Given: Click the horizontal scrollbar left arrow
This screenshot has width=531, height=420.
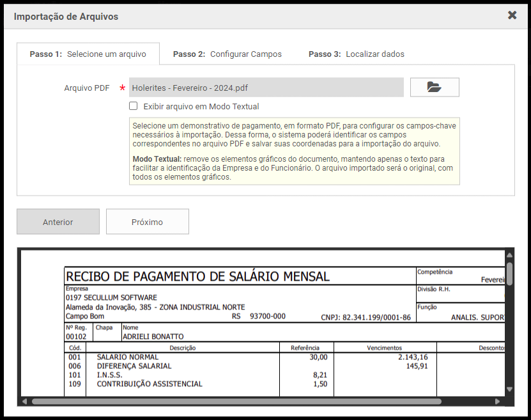Looking at the screenshot, I should point(24,401).
